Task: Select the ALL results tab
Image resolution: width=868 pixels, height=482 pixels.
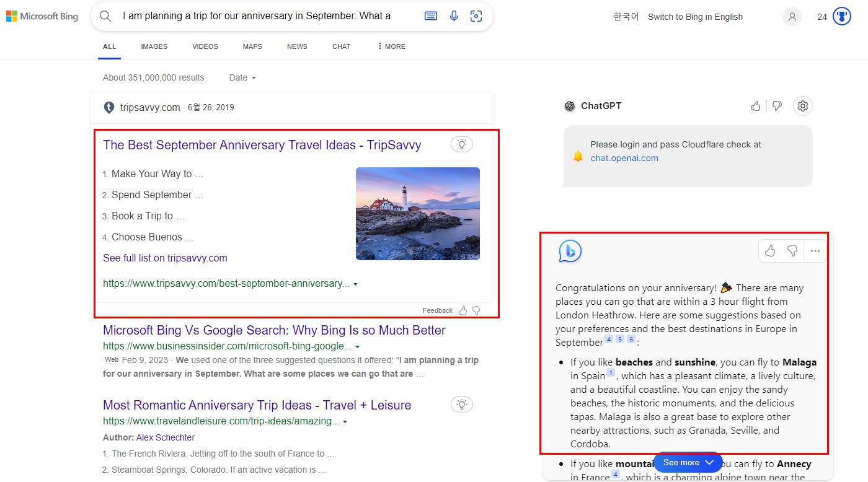Action: pyautogui.click(x=110, y=46)
